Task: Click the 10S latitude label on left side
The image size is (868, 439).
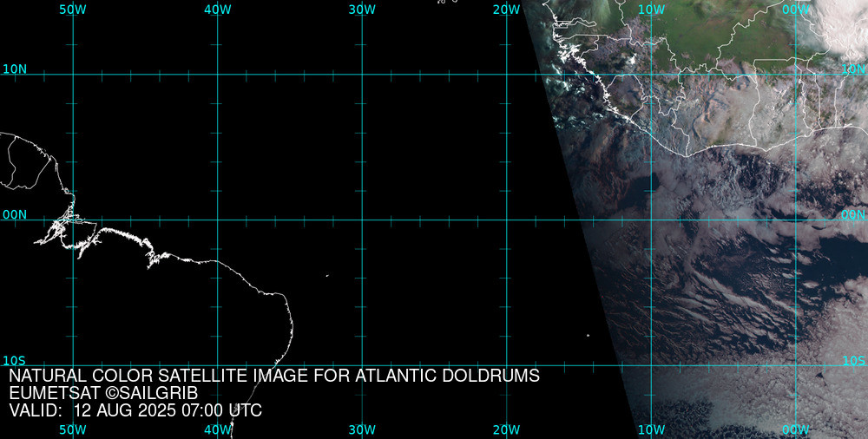Action: [15, 360]
